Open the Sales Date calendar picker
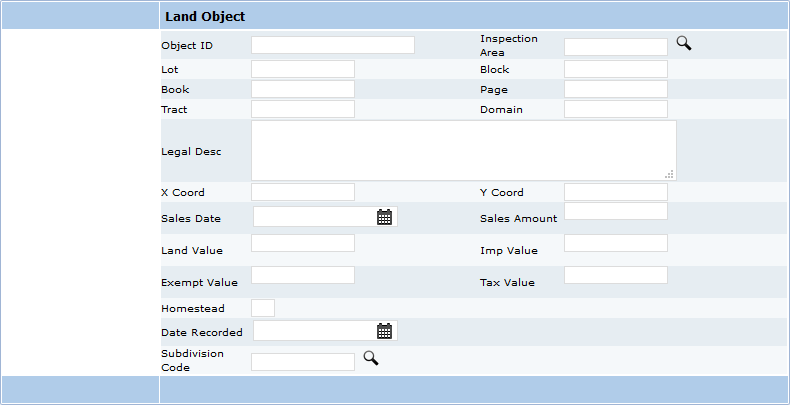Viewport: 790px width, 405px height. pyautogui.click(x=384, y=217)
